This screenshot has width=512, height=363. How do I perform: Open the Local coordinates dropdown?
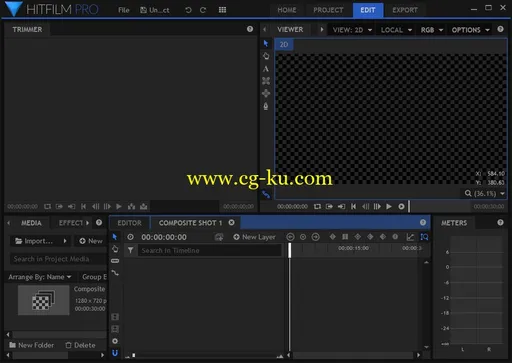(x=396, y=30)
